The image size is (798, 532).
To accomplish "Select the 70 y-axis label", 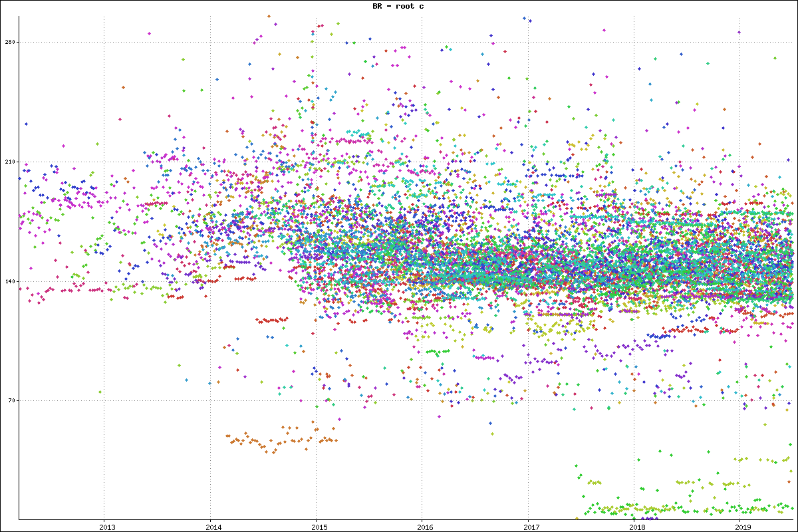I will coord(11,400).
